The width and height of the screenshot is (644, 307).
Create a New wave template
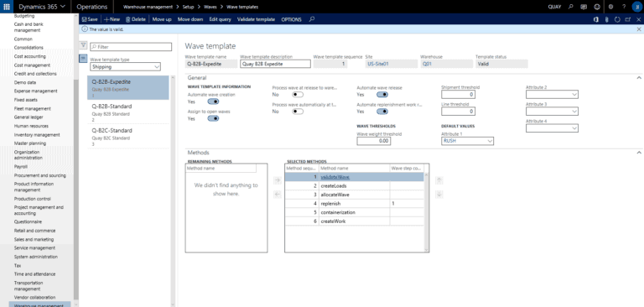point(112,19)
